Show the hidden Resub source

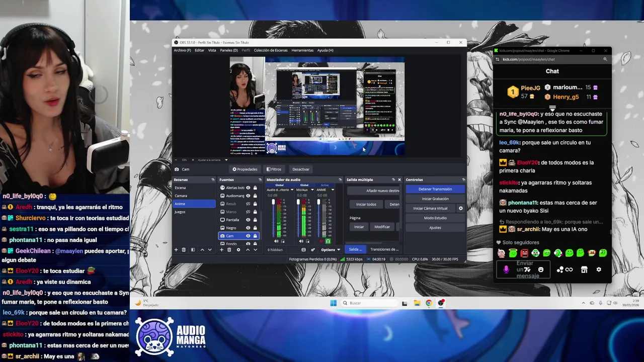248,204
